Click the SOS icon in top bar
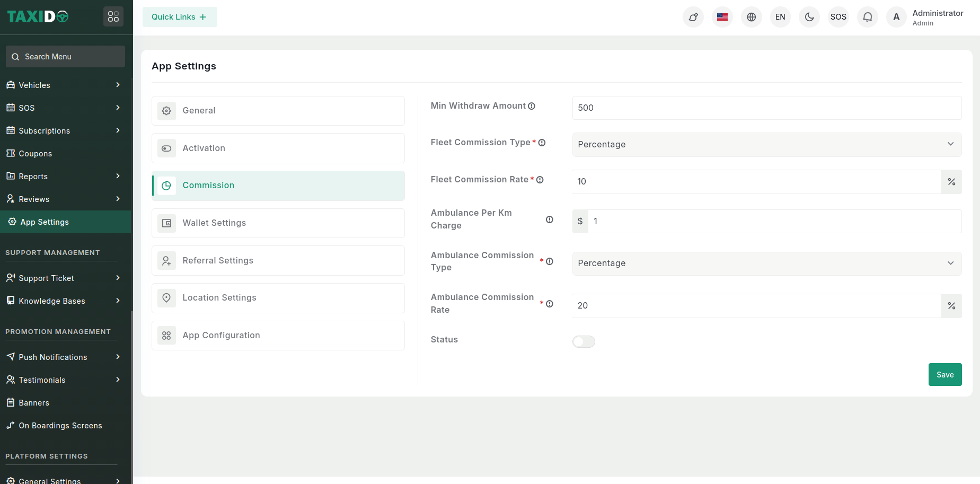Viewport: 980px width, 484px height. click(838, 17)
